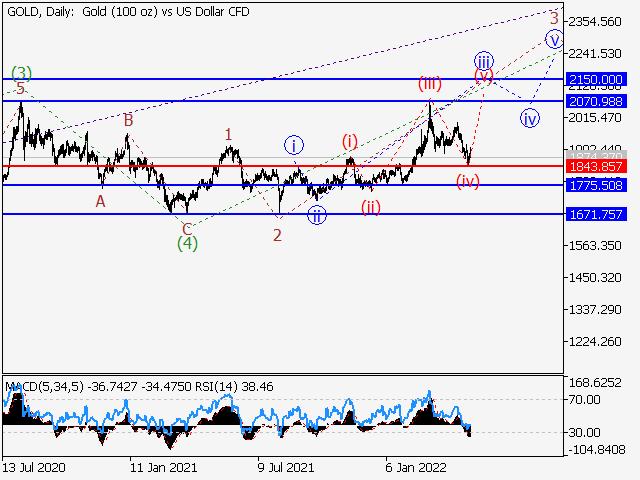
Task: Click the red (iv) wave label
Action: [468, 181]
